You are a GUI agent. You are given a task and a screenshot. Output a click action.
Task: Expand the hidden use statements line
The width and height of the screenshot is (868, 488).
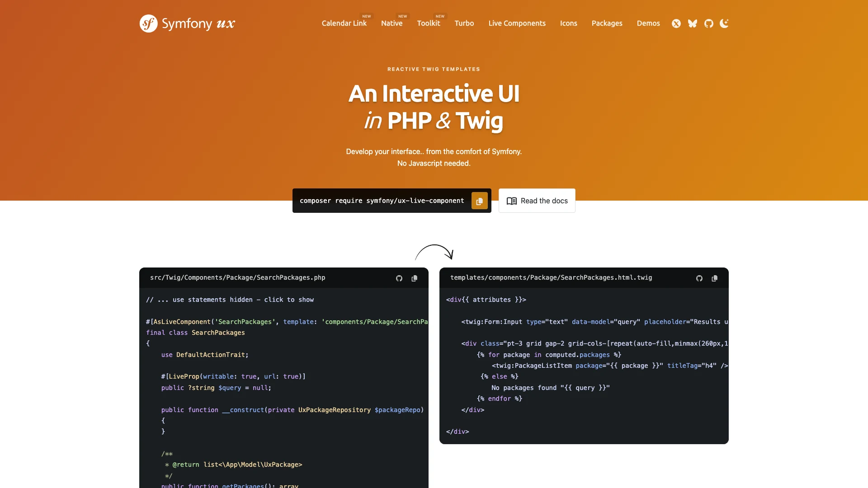[230, 300]
